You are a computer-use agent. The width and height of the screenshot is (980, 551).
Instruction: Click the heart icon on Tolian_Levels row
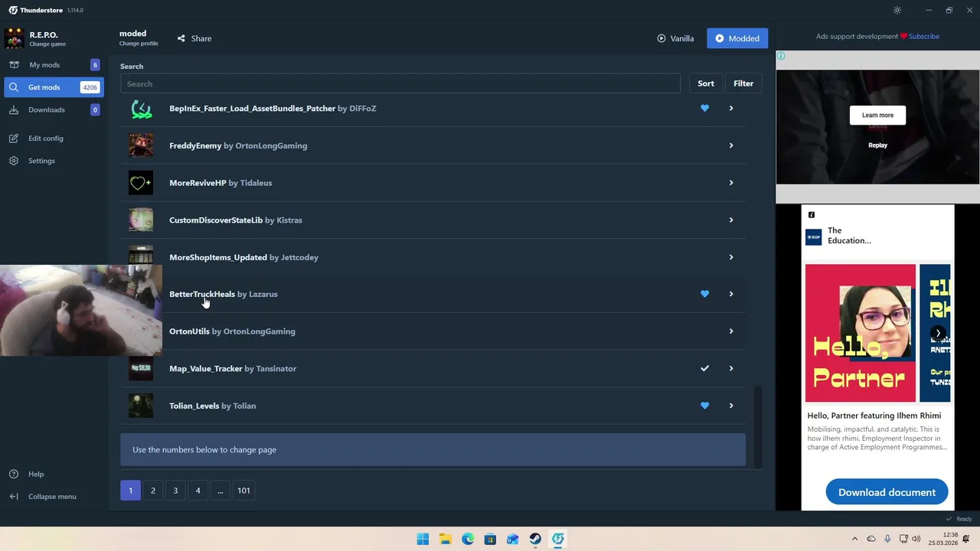(704, 406)
